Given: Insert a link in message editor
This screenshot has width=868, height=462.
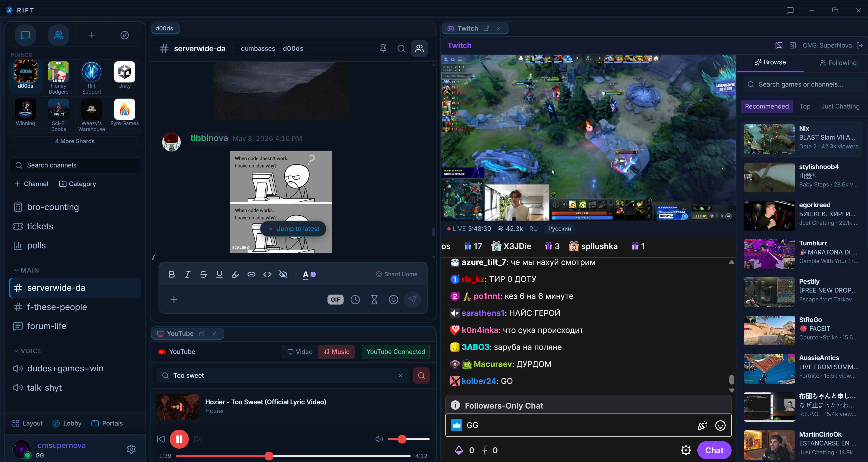Looking at the screenshot, I should click(x=251, y=274).
